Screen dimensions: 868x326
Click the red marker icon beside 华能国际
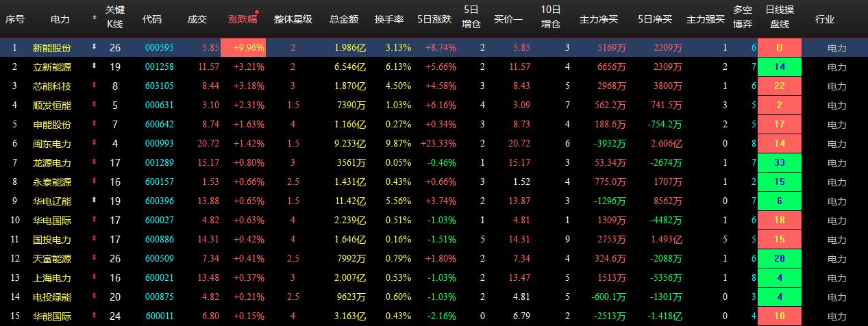coord(94,316)
